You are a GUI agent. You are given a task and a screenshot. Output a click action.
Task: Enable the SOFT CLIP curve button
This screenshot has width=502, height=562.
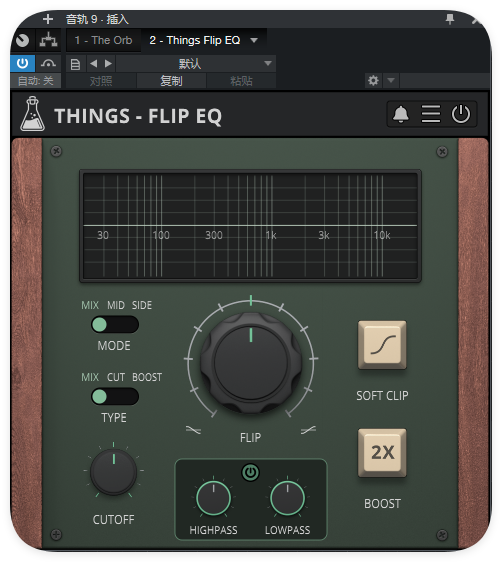point(382,345)
